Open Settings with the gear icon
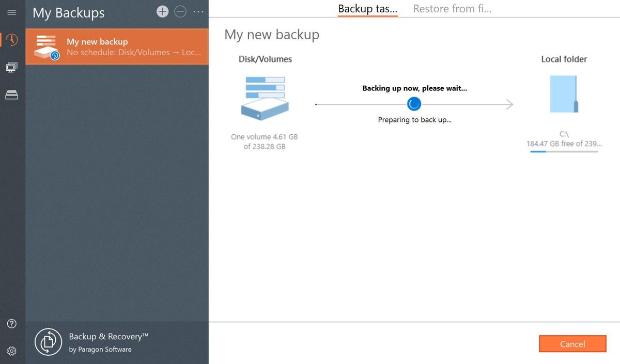 (x=11, y=351)
